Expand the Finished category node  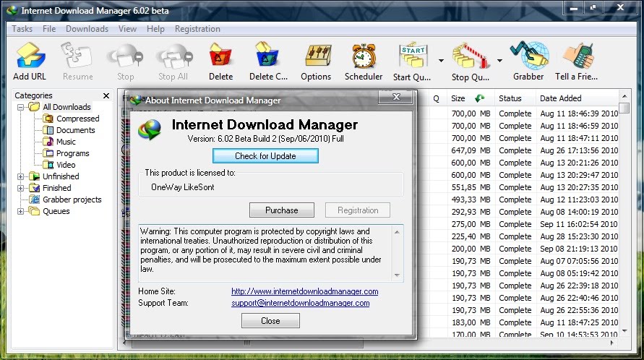[x=20, y=188]
